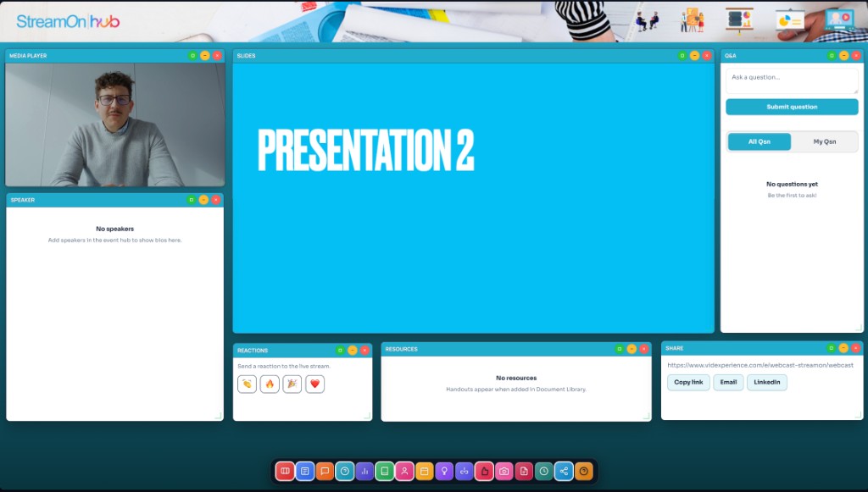
Task: Share via Email button
Action: (728, 382)
